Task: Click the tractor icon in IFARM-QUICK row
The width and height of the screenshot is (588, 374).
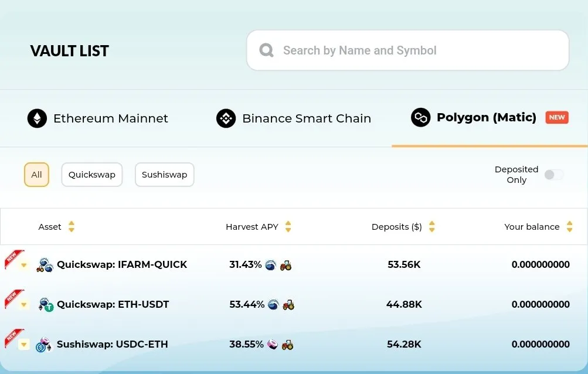Action: point(285,265)
